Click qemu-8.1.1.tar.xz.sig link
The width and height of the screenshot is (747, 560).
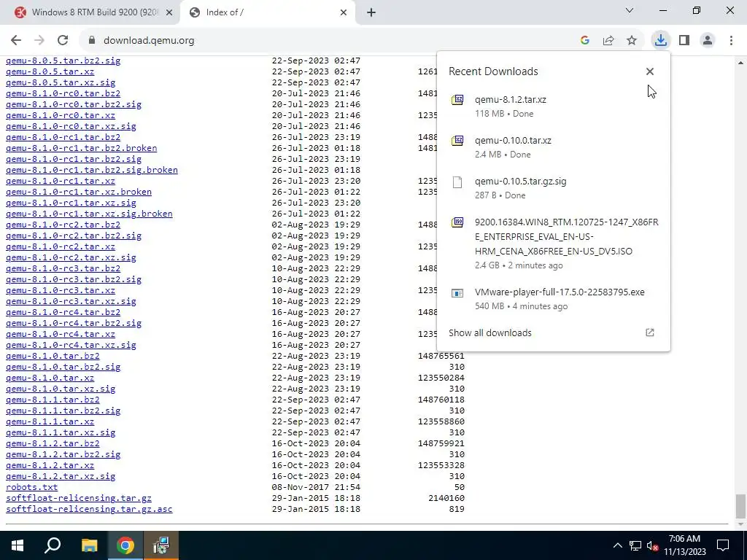(x=61, y=432)
